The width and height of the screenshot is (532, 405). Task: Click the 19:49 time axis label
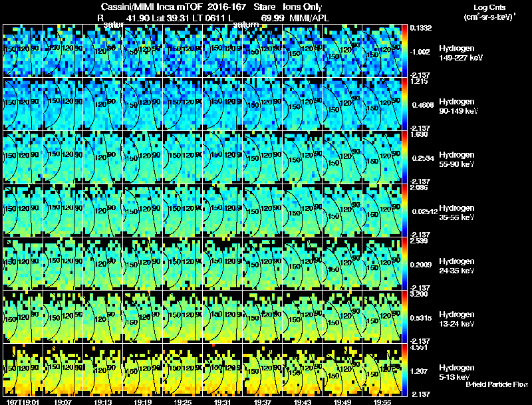pyautogui.click(x=342, y=402)
